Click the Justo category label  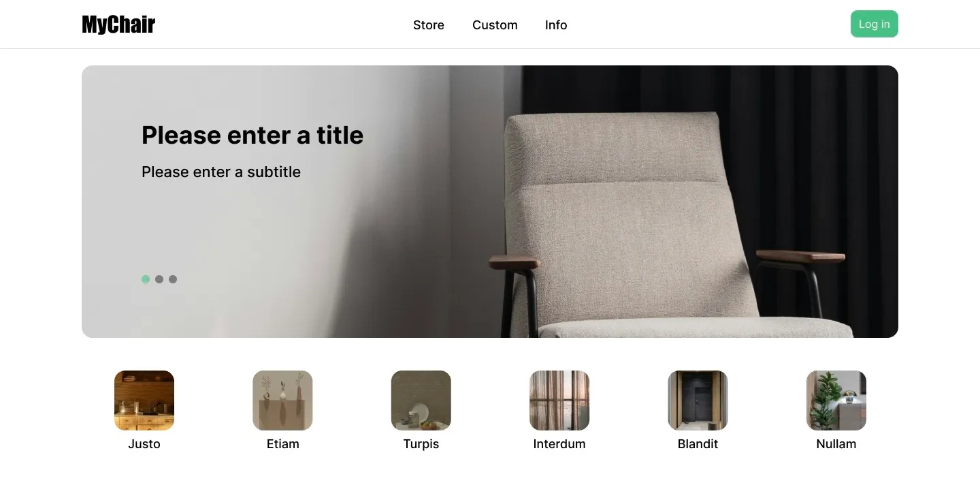click(144, 444)
